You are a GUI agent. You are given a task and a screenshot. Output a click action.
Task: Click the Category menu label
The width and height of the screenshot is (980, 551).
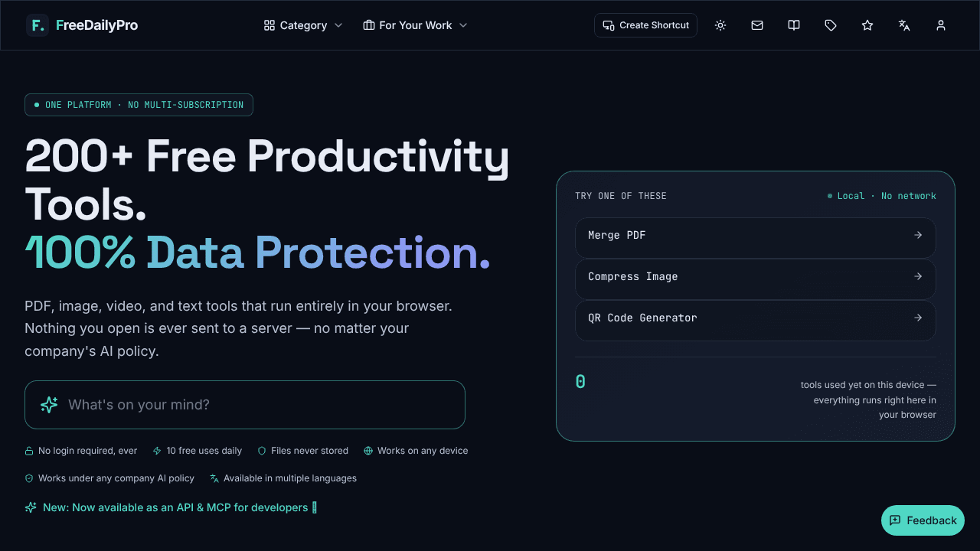(303, 25)
